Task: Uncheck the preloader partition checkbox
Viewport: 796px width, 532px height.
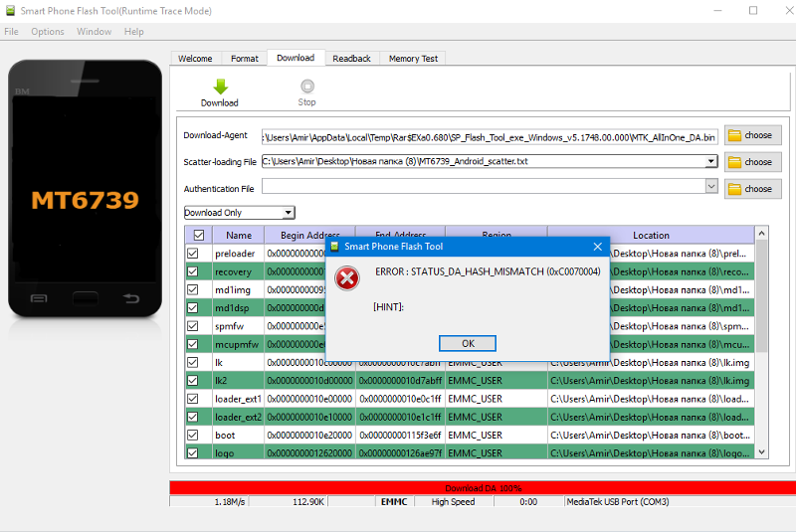Action: pyautogui.click(x=193, y=254)
